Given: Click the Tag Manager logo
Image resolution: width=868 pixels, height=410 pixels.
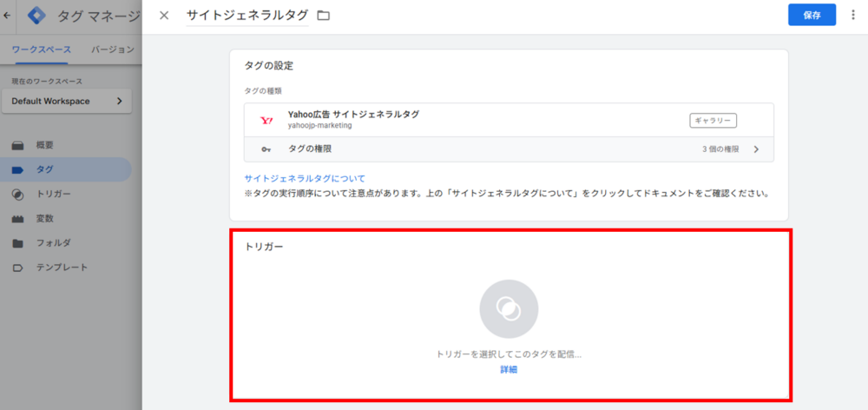Looking at the screenshot, I should (36, 16).
